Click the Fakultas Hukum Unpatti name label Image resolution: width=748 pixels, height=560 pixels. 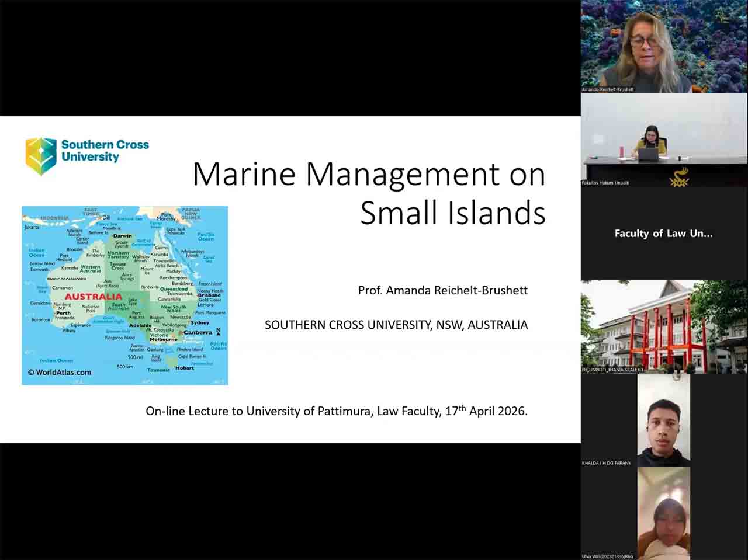(x=606, y=183)
